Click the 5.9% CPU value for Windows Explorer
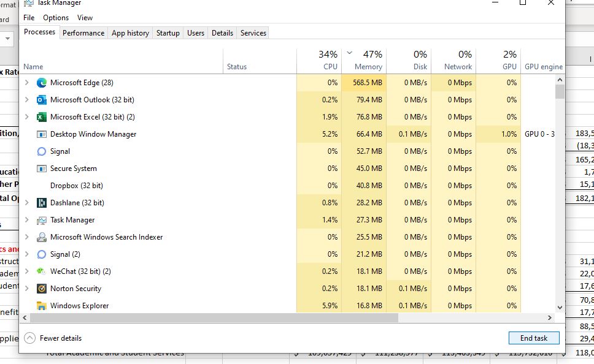The width and height of the screenshot is (594, 364). tap(330, 306)
